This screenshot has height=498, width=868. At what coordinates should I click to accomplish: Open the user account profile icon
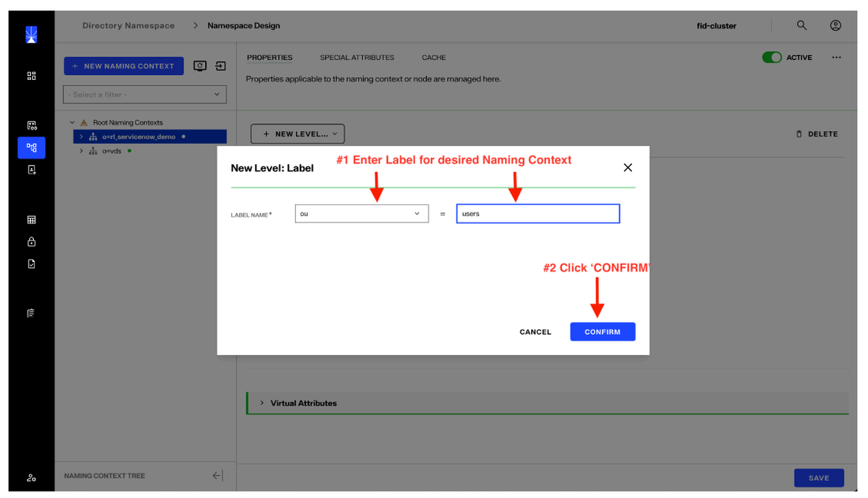pos(836,25)
